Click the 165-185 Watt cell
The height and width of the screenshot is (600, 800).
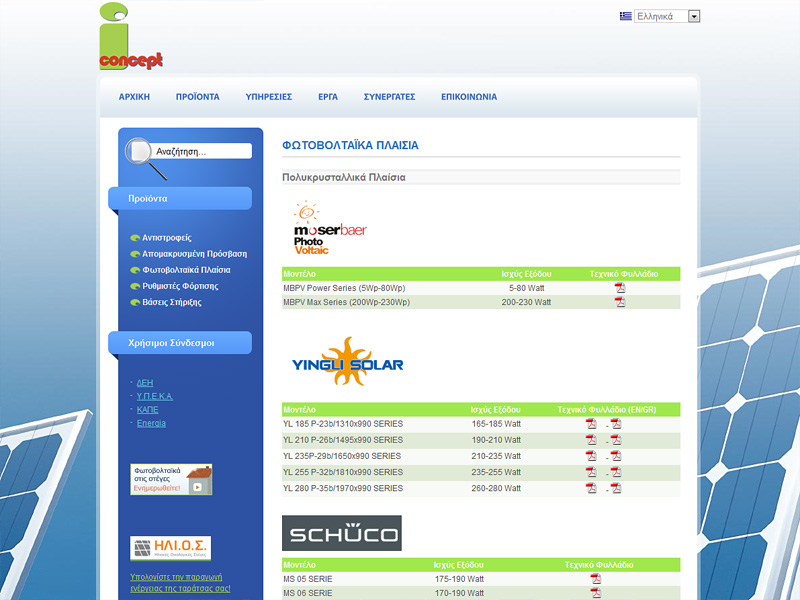click(496, 424)
